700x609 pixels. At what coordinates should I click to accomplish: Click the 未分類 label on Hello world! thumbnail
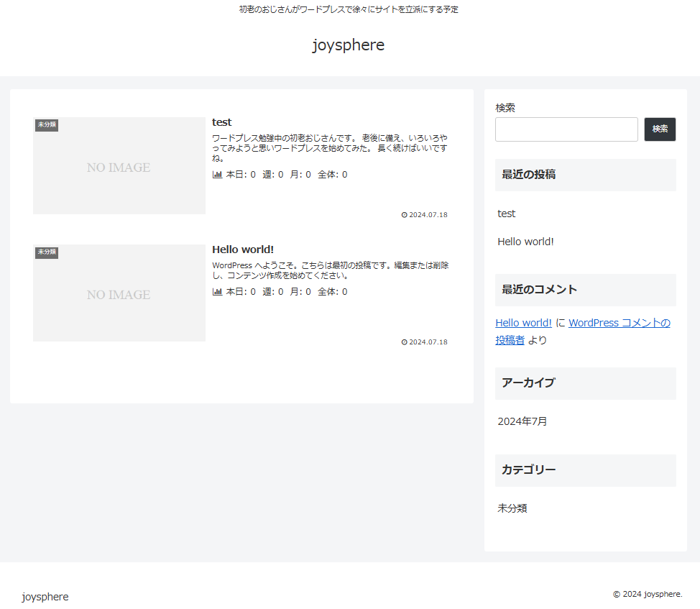(47, 252)
